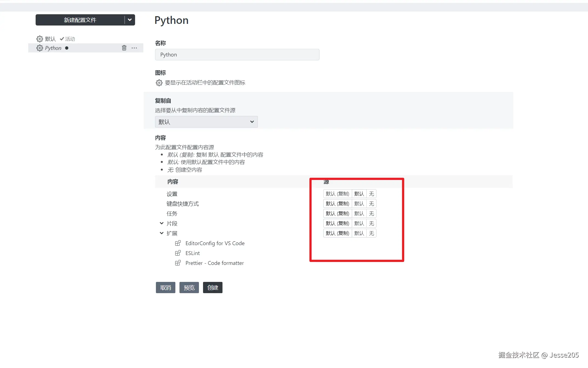Click the extension icon next to ESLint
Screen dimensions: 588x368
(178, 253)
